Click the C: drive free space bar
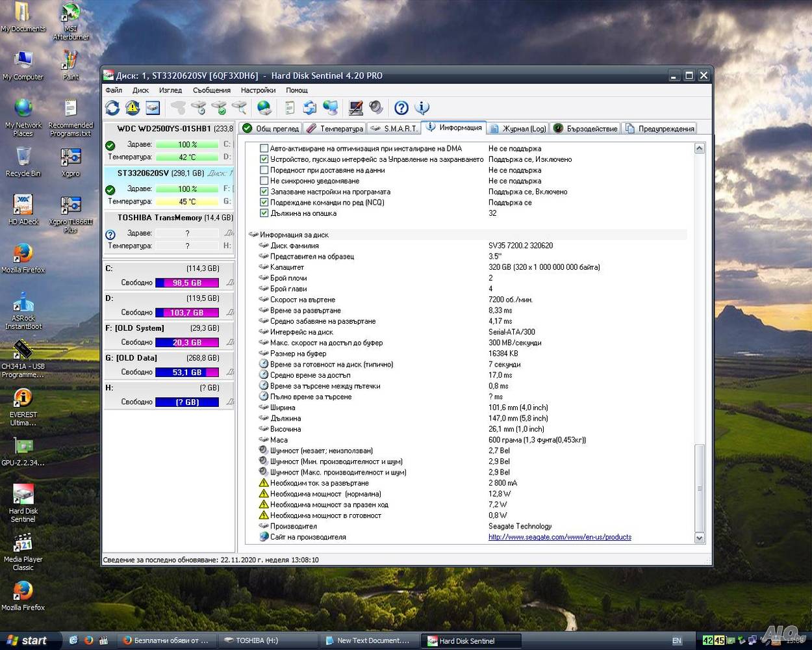812x650 pixels. (x=187, y=283)
